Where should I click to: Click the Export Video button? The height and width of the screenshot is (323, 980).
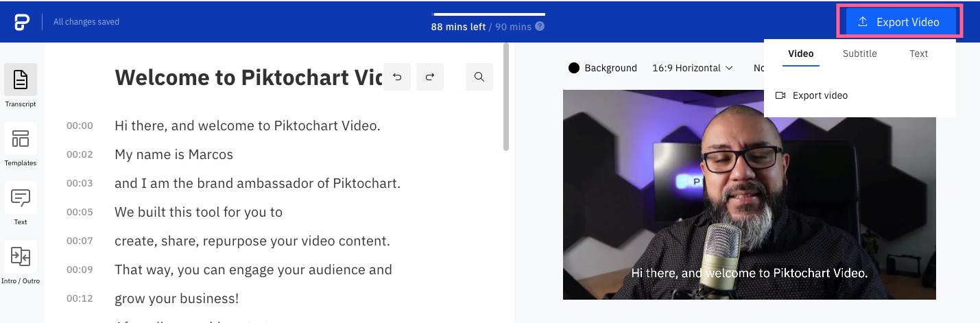tap(900, 22)
